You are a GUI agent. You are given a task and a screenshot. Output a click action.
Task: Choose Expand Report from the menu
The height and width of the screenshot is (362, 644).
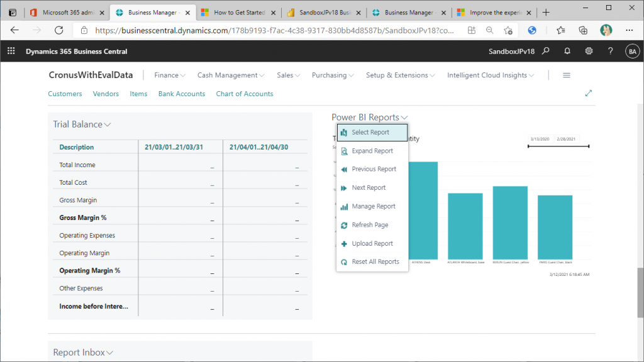click(x=372, y=151)
